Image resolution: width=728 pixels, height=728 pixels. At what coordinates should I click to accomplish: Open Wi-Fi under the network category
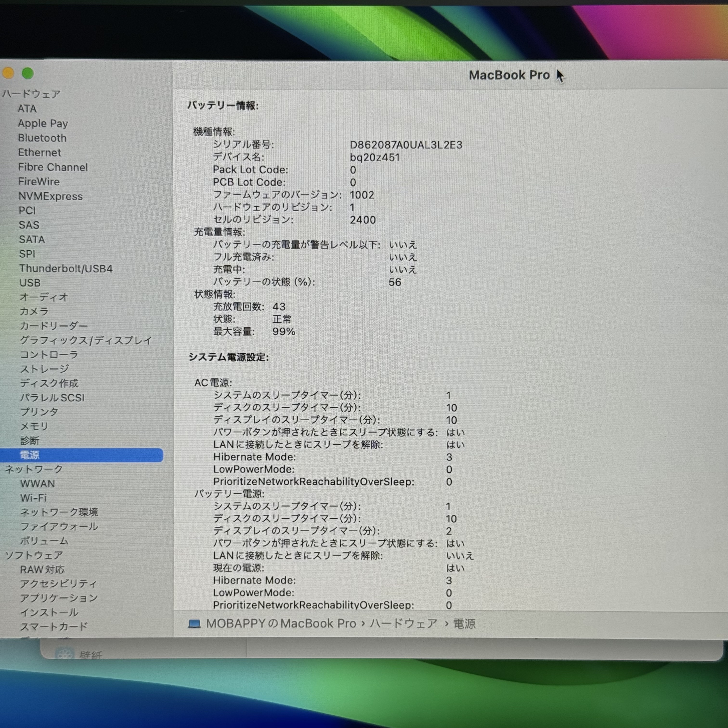click(33, 498)
